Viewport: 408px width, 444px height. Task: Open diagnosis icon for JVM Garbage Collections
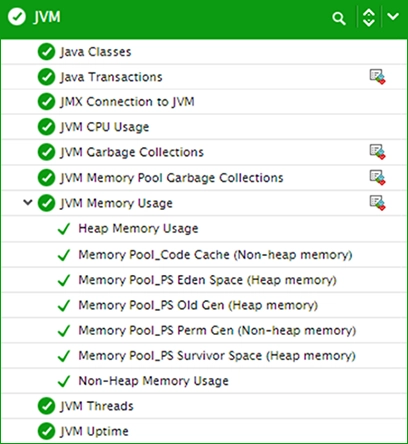tap(377, 152)
